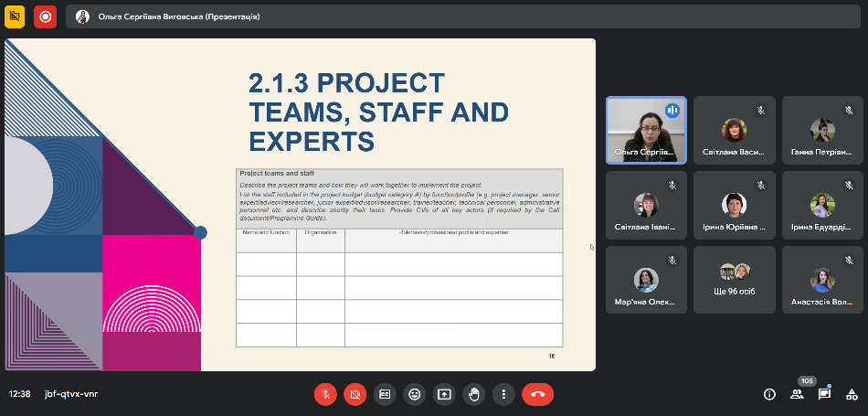Click the meeting code jbf-qtvx-vnr

click(x=71, y=394)
